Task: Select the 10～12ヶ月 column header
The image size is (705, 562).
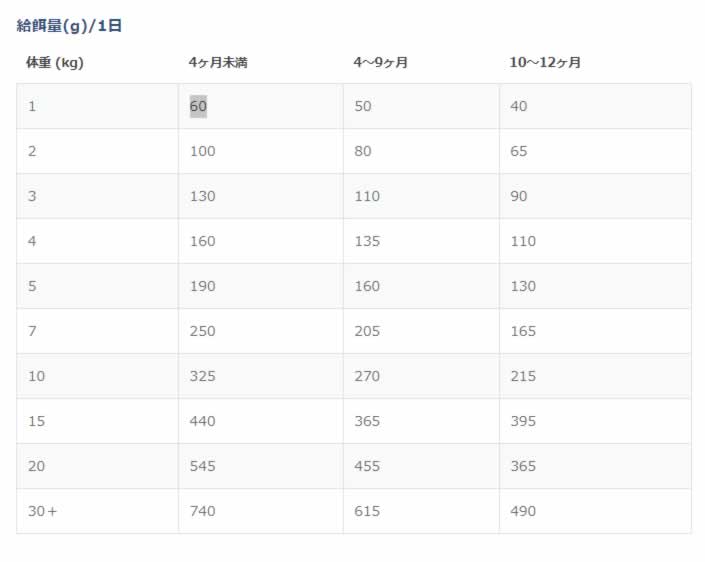Action: [545, 63]
